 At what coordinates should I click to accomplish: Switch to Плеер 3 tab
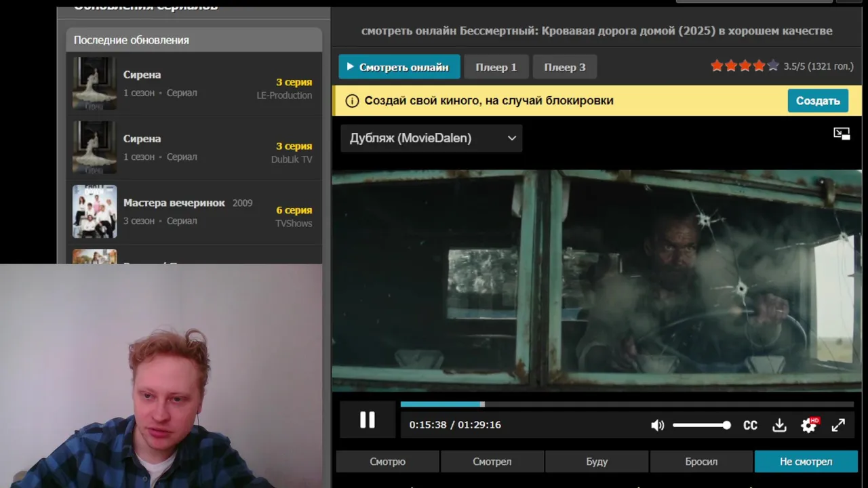[565, 67]
